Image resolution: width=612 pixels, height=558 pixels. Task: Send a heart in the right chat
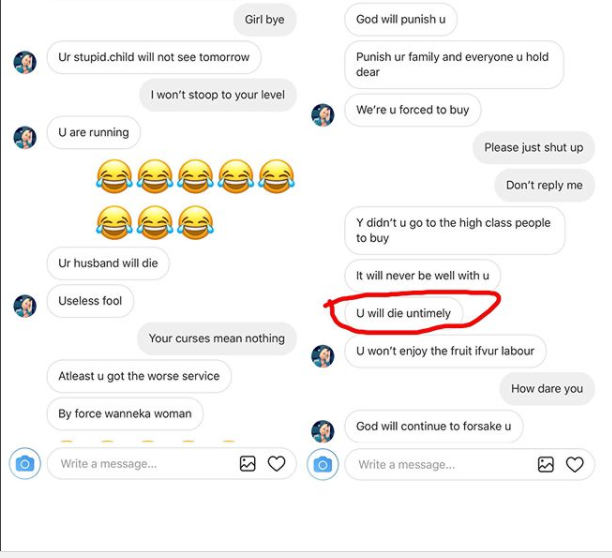(x=575, y=464)
